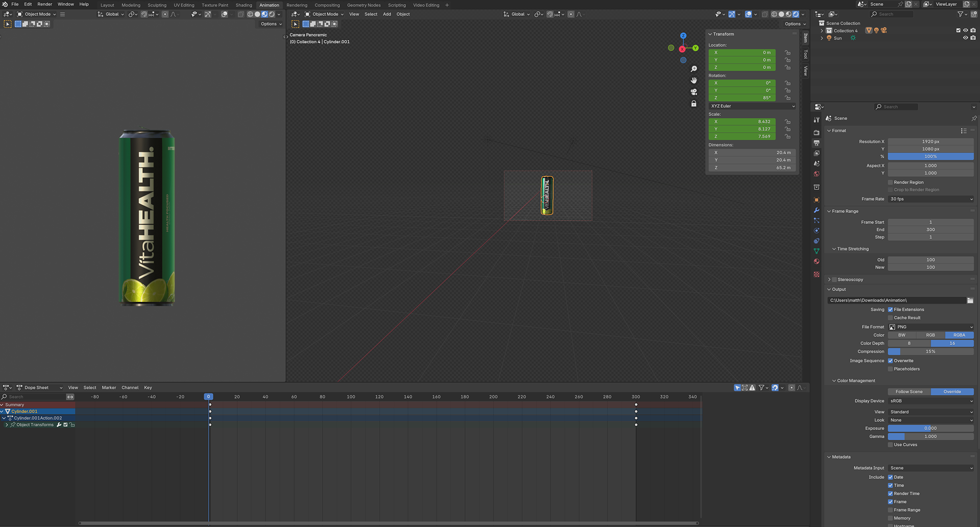The width and height of the screenshot is (980, 527).
Task: Hide Sun with its eye icon
Action: [x=965, y=38]
